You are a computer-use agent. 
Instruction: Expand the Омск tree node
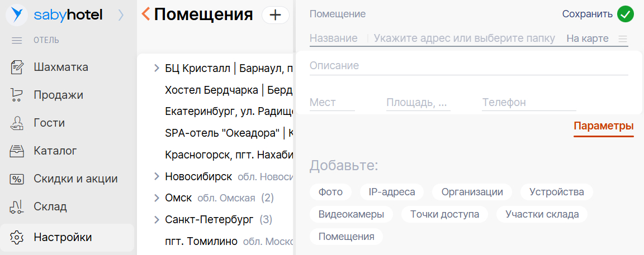(x=157, y=198)
